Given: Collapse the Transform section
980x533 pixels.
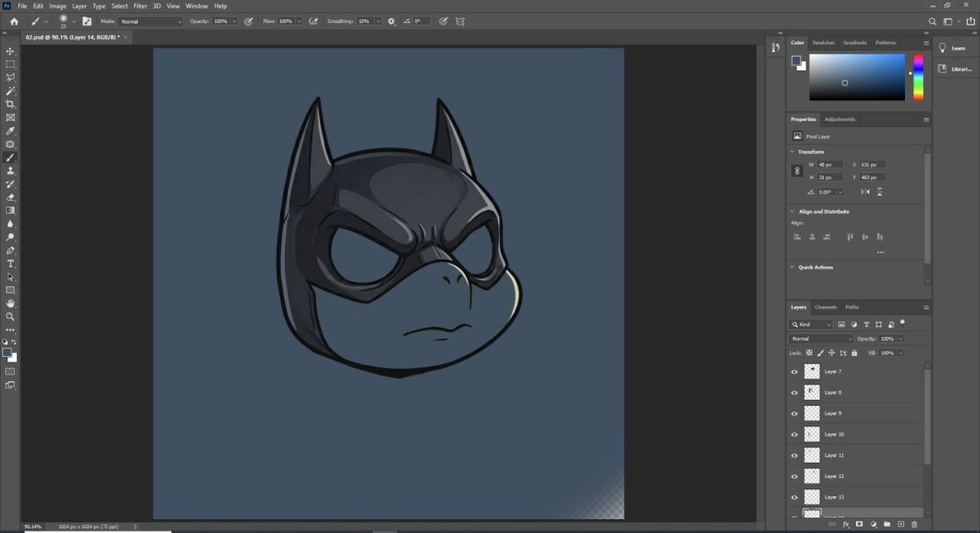Looking at the screenshot, I should [x=792, y=152].
